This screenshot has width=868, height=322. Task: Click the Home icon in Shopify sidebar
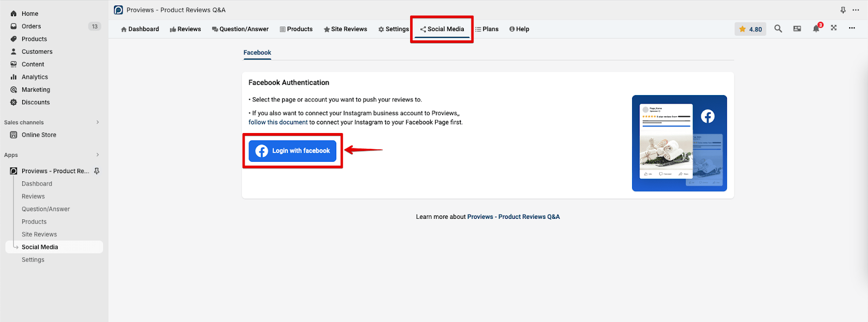14,14
